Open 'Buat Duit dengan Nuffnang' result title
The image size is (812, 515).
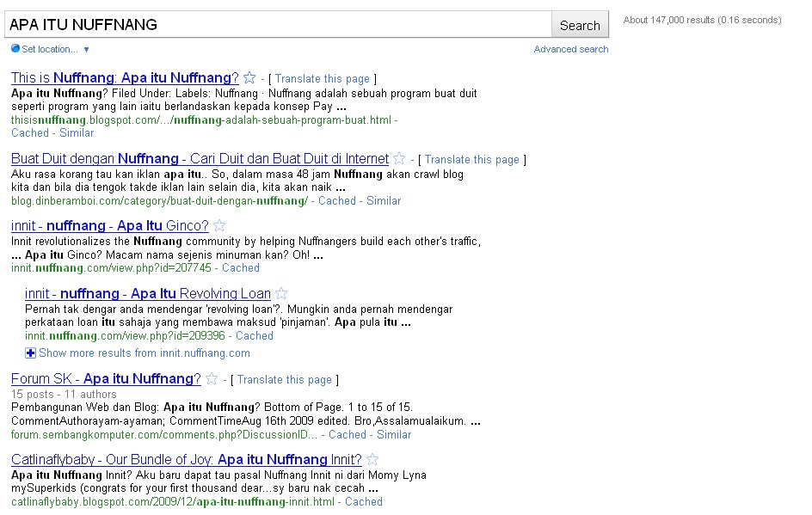[200, 158]
